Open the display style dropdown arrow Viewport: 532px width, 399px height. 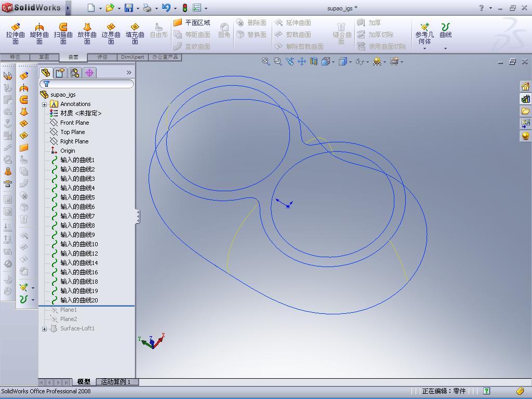351,62
